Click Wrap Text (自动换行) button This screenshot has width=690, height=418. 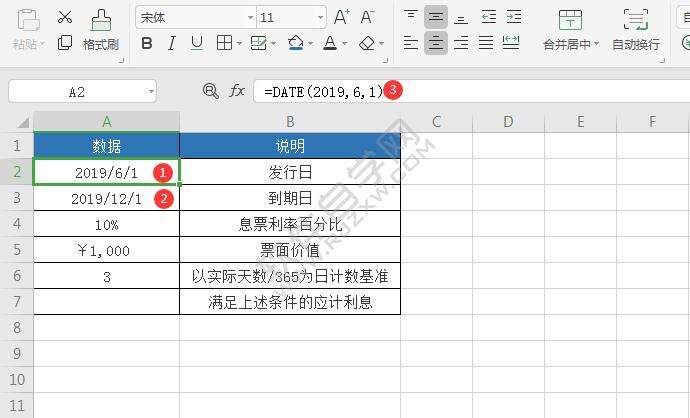click(x=636, y=29)
